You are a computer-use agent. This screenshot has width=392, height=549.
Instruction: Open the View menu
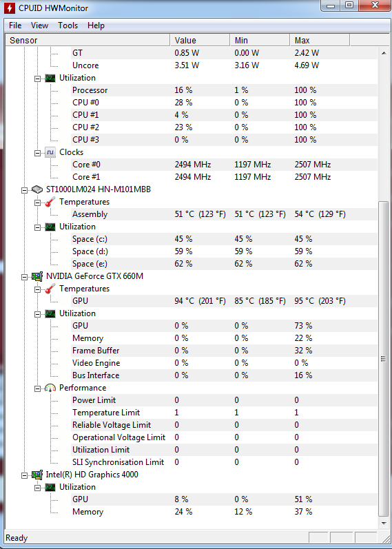39,25
